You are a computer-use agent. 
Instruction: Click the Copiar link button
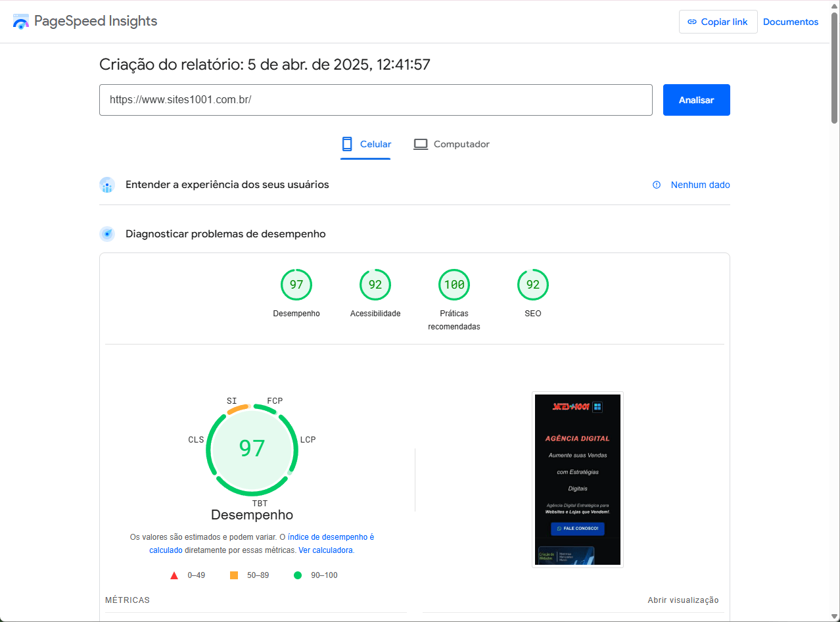[x=718, y=22]
